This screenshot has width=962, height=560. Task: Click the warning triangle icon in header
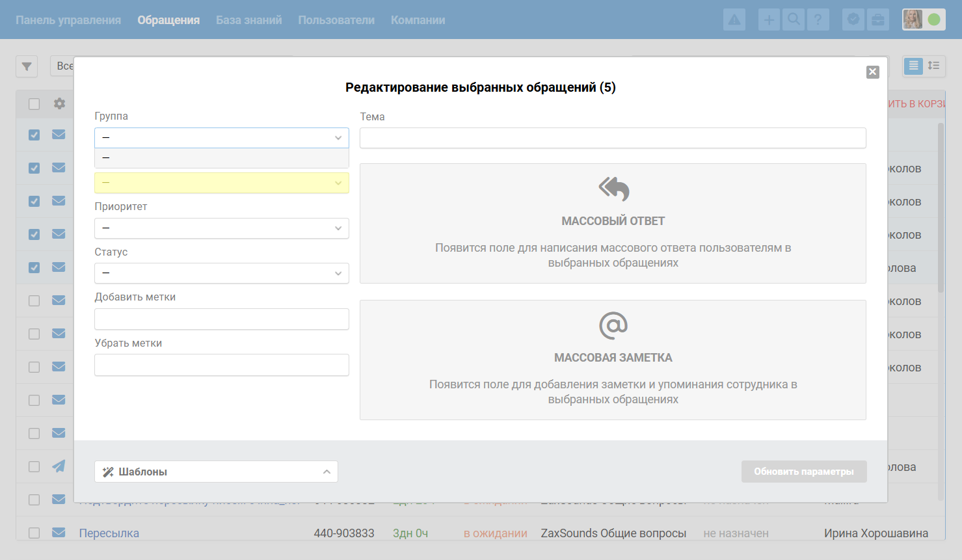pyautogui.click(x=734, y=20)
